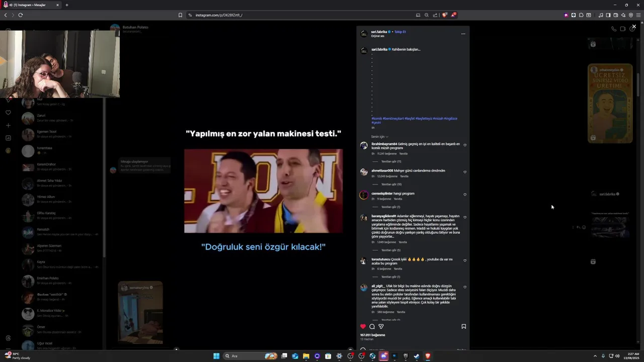Expand replies under torostutuncu's comment

point(390,277)
